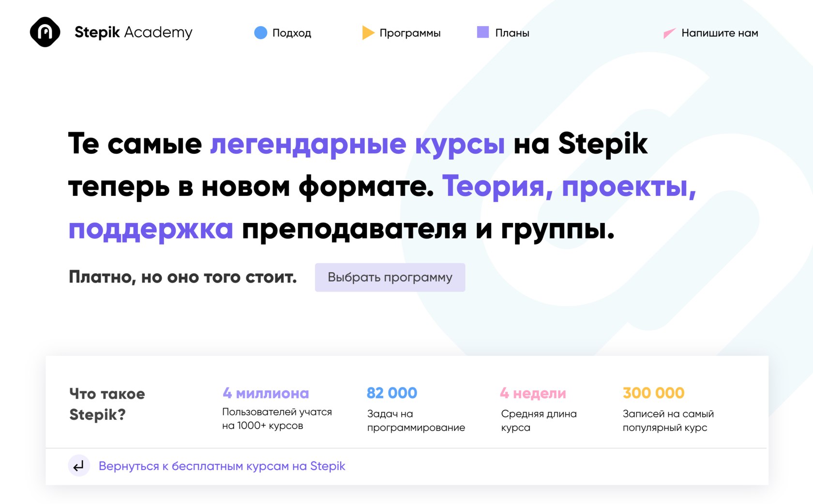
Task: Click the Средняя длина курса text
Action: pyautogui.click(x=539, y=420)
